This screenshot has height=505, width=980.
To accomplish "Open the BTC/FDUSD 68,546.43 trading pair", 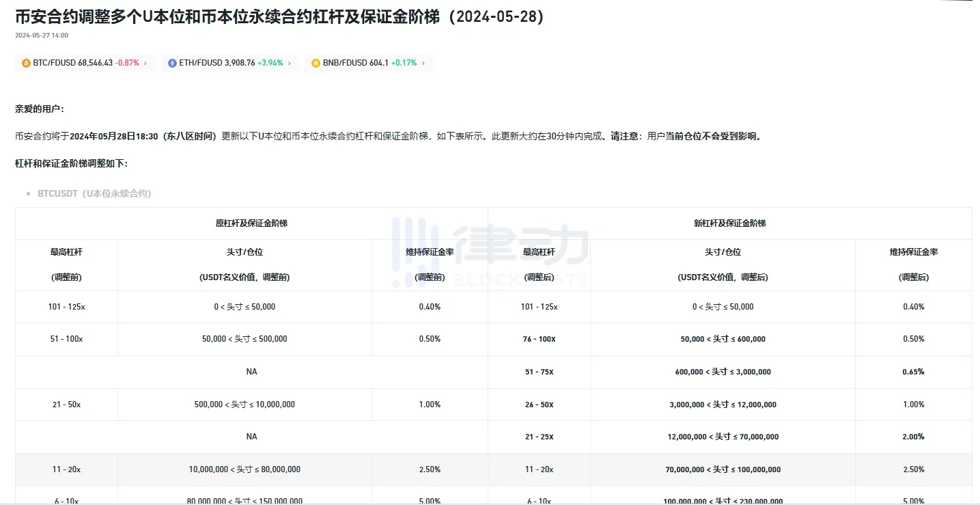I will click(x=73, y=63).
